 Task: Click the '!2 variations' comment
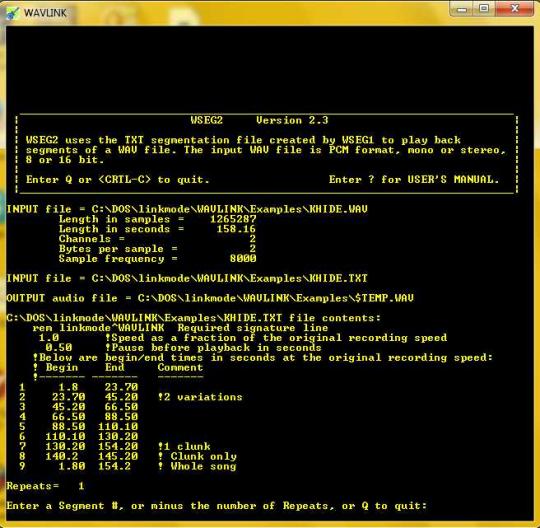200,397
